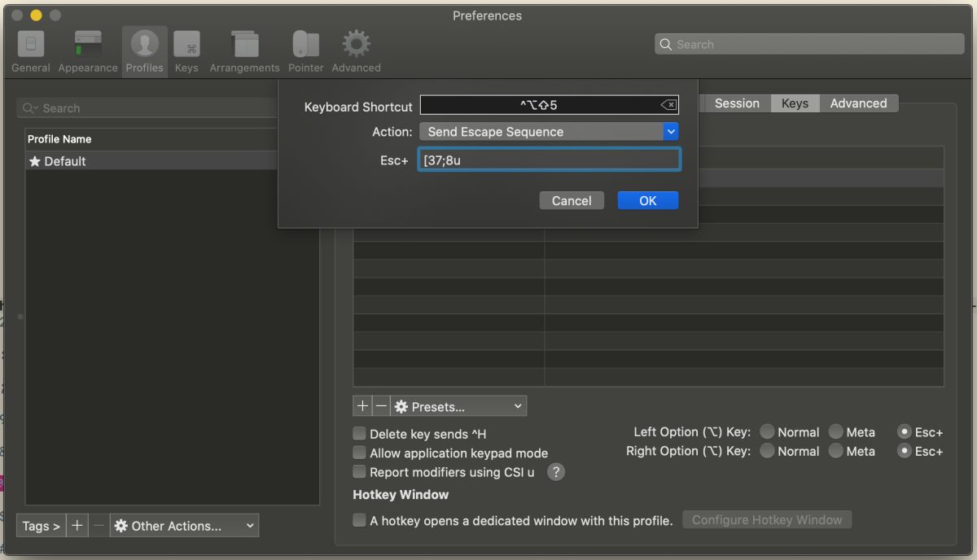Open the General preferences pane

31,52
